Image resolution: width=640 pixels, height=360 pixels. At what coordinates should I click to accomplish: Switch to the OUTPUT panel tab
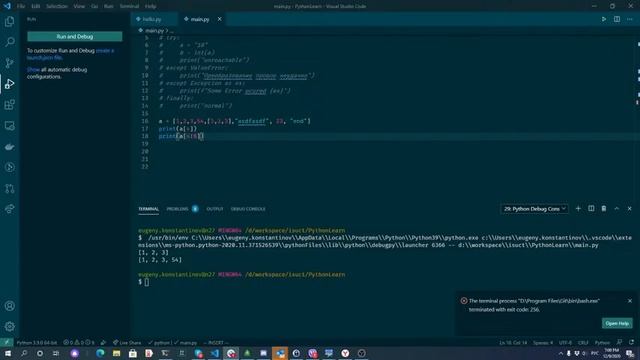point(215,209)
